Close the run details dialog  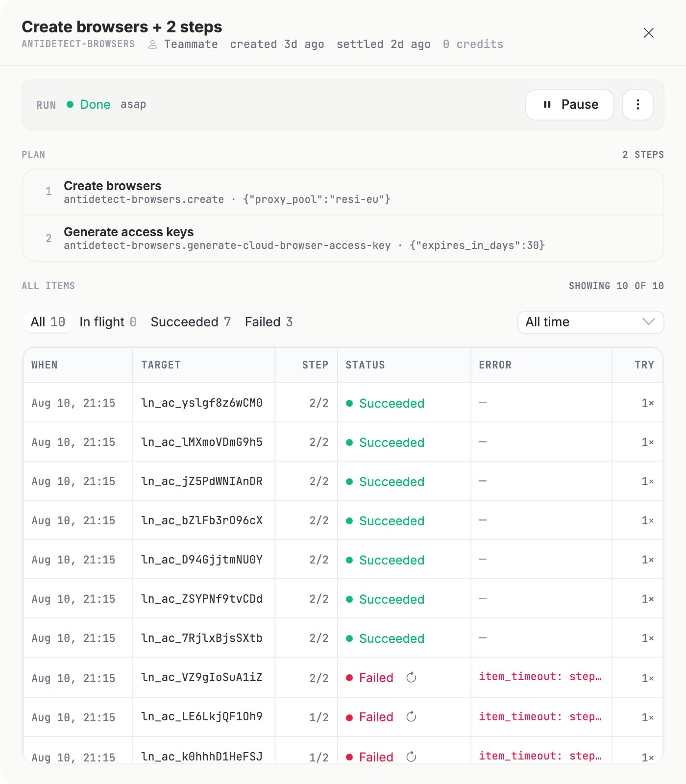648,33
